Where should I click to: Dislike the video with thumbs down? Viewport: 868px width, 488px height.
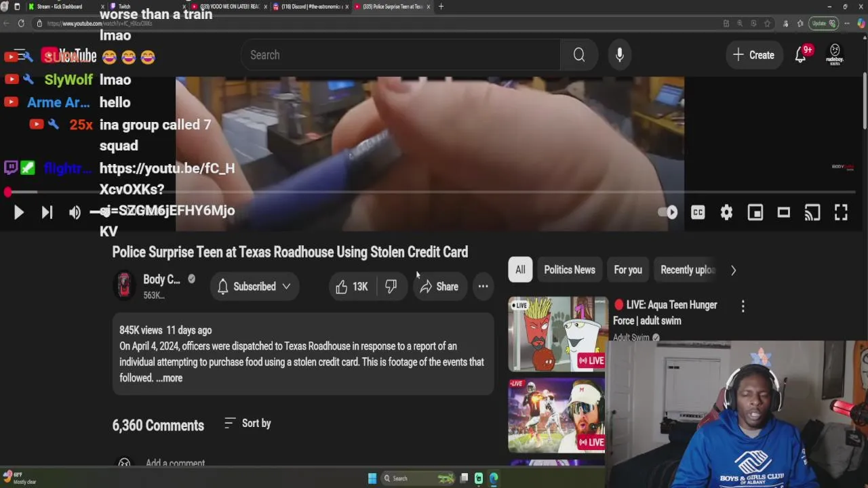pyautogui.click(x=391, y=287)
